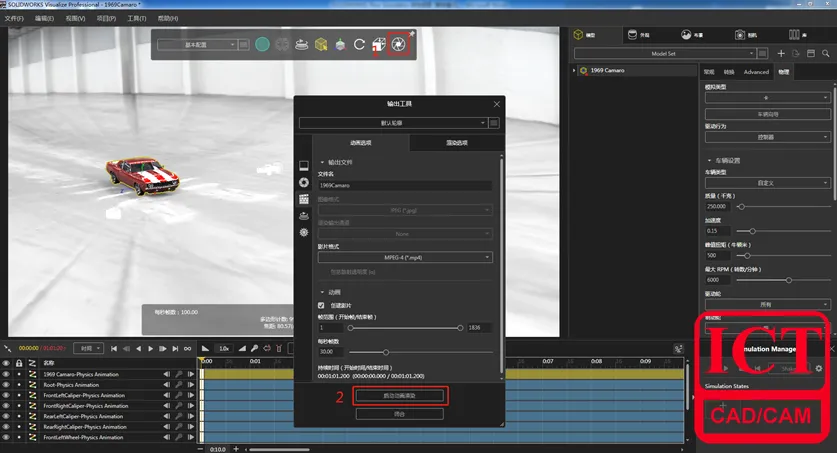Click the key icon in timeline toolbar
The image size is (837, 453).
tap(255, 348)
